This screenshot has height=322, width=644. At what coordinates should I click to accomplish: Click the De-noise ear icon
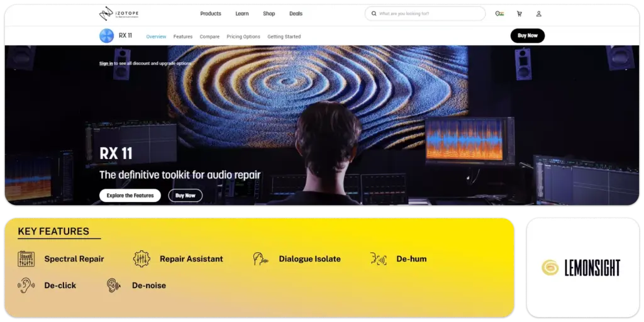113,285
